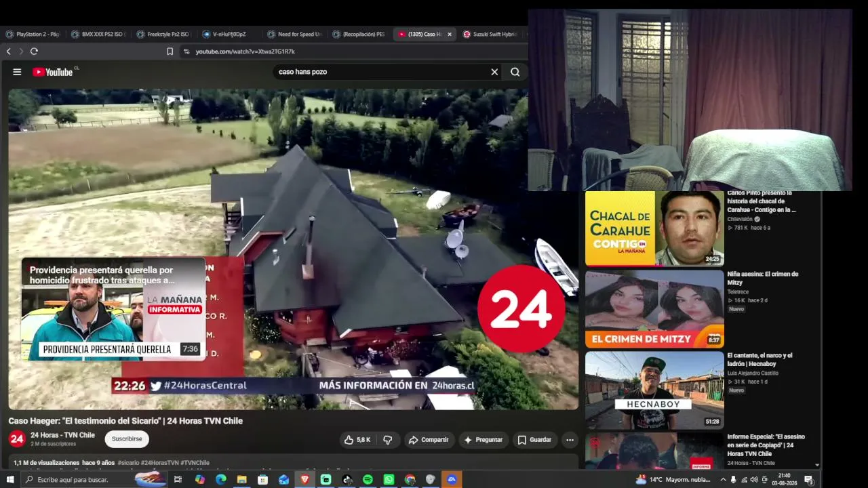Open File Explorer from the taskbar
Viewport: 868px width, 488px height.
coord(241,480)
